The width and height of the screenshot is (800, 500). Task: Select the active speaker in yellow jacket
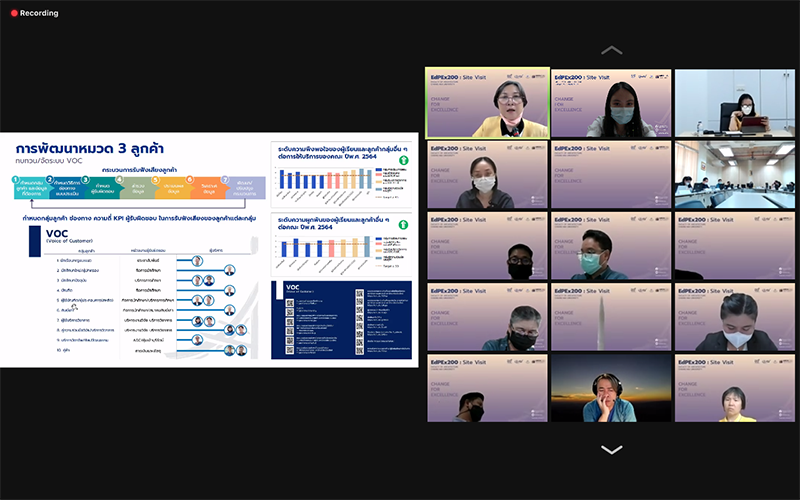click(488, 103)
